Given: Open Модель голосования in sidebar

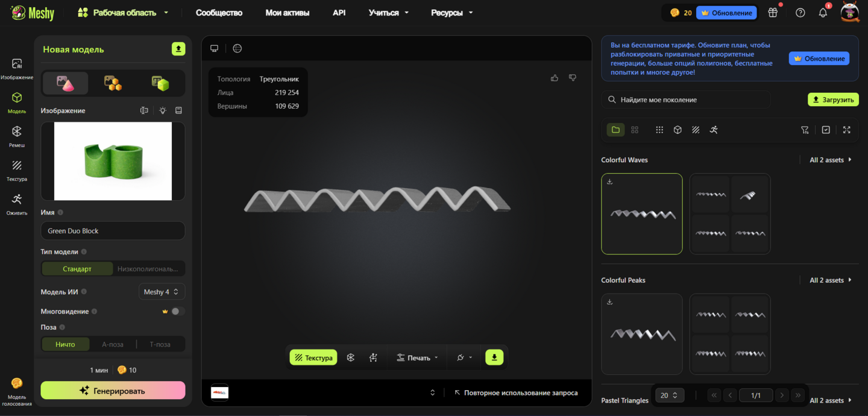Looking at the screenshot, I should click(17, 391).
